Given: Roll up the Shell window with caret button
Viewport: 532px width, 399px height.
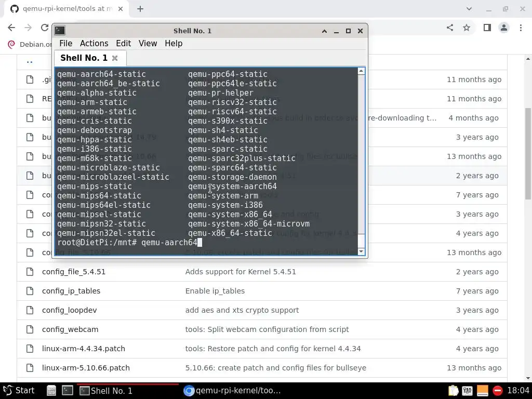Looking at the screenshot, I should click(x=324, y=31).
